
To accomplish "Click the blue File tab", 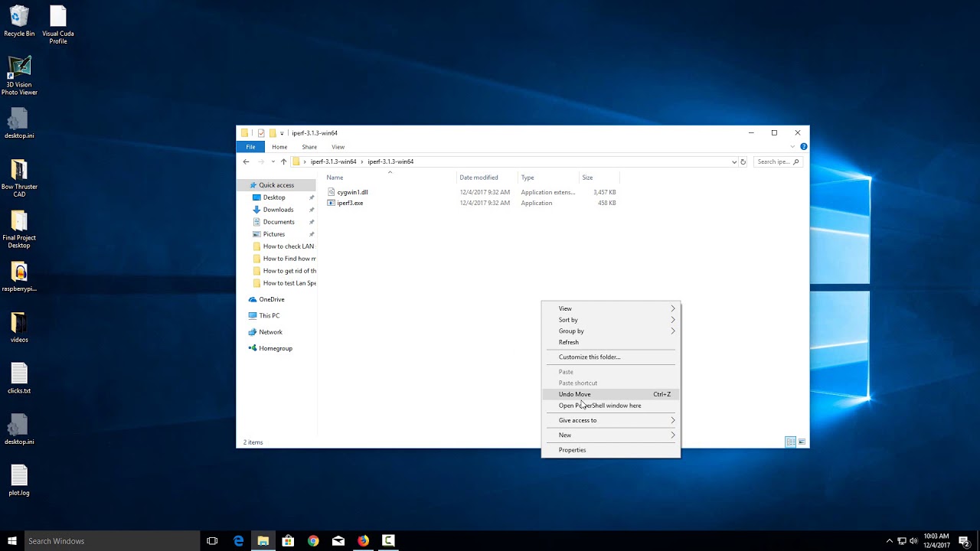I will click(250, 147).
